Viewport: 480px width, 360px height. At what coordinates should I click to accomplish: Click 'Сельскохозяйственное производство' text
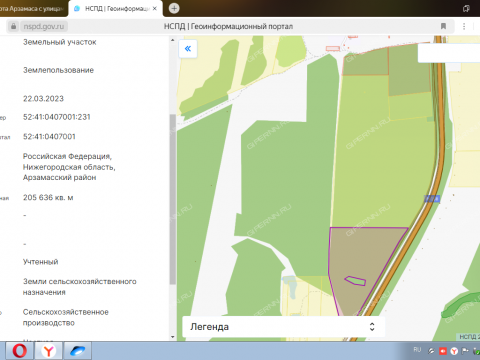66,318
